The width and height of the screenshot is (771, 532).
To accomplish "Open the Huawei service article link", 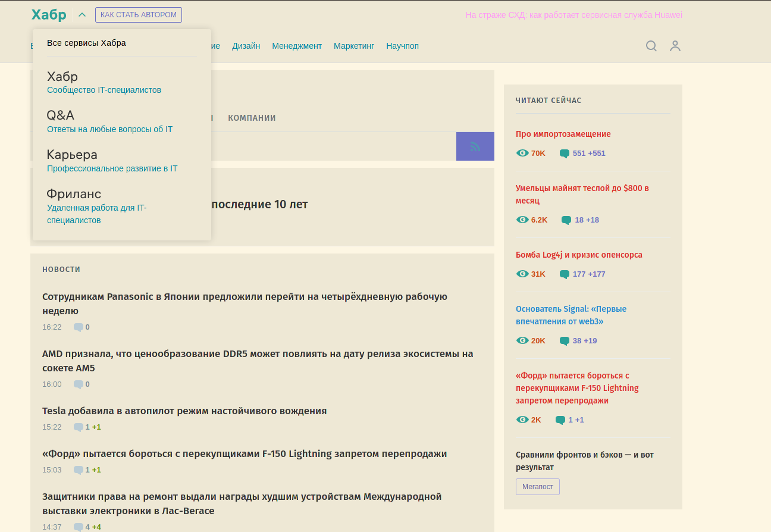I will 574,15.
